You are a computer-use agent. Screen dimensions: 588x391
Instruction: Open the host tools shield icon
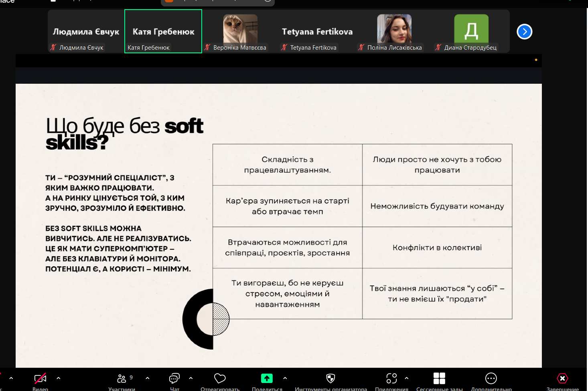330,378
